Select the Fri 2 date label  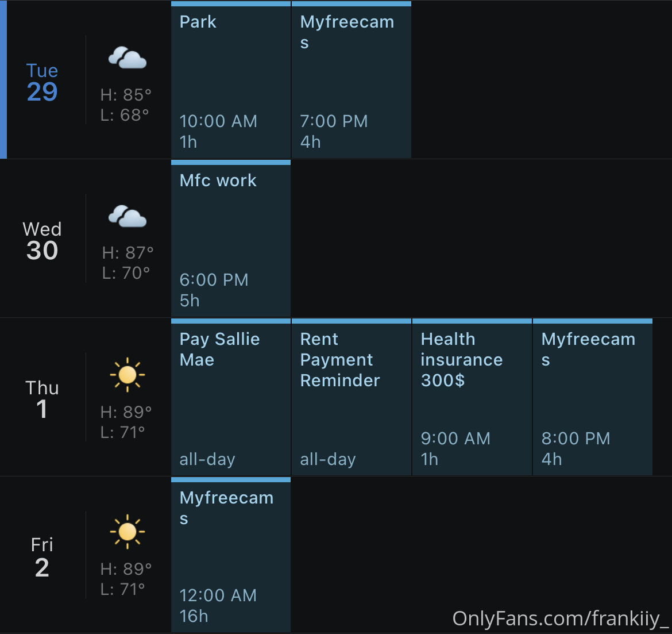point(42,557)
